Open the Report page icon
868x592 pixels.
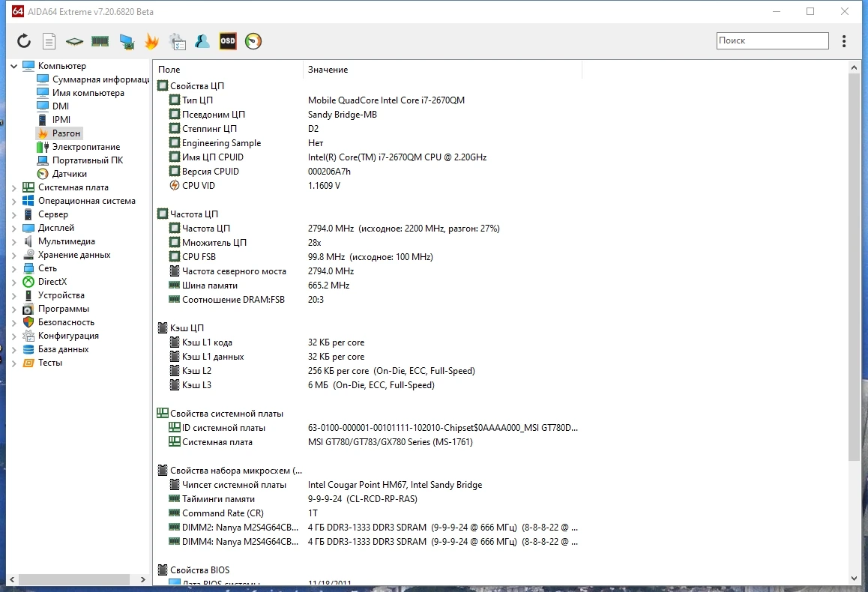pyautogui.click(x=49, y=41)
